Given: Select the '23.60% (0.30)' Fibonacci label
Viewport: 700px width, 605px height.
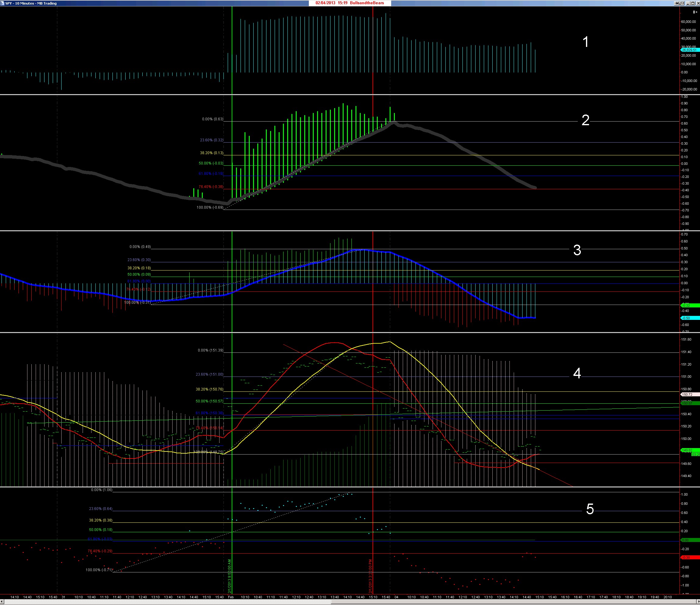Looking at the screenshot, I should pyautogui.click(x=139, y=260).
